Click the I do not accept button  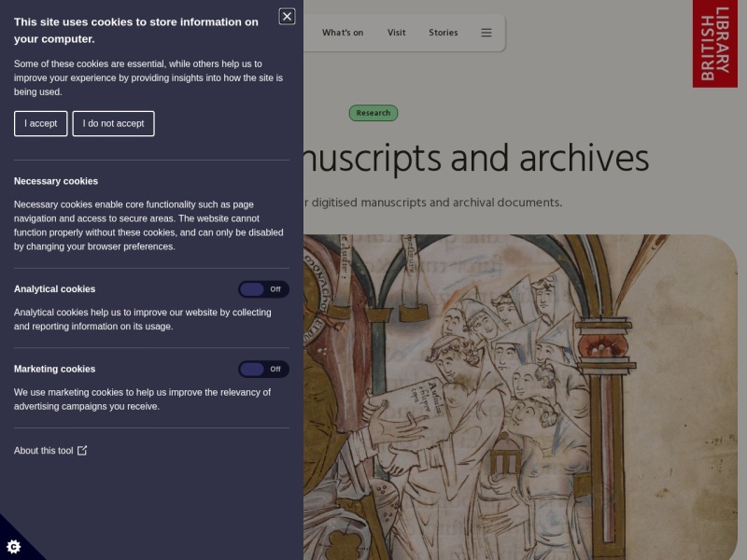click(x=113, y=124)
